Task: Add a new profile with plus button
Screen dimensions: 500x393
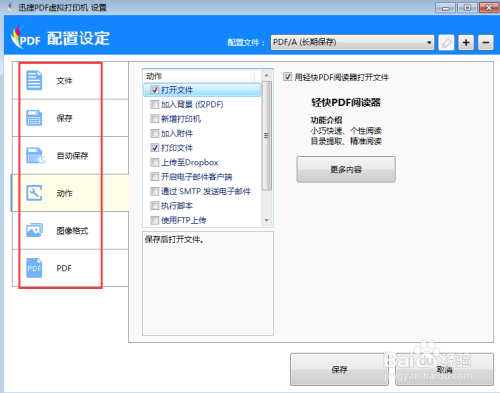Action: click(466, 42)
